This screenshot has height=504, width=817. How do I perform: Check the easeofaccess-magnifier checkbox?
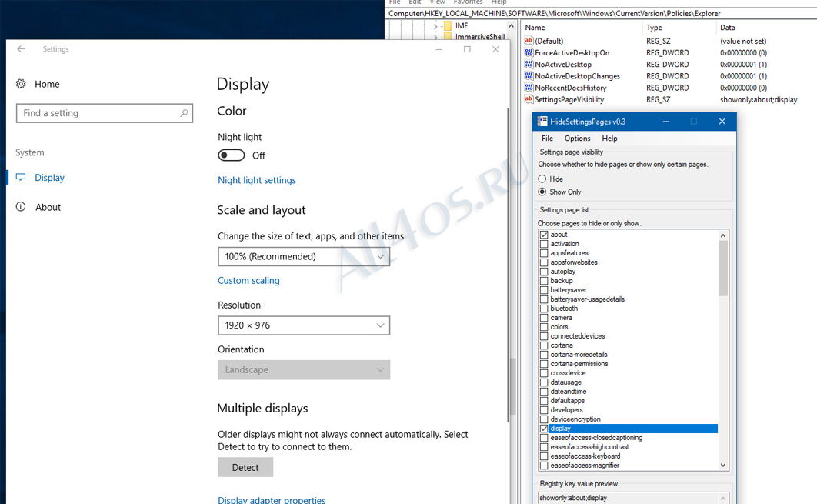click(544, 466)
